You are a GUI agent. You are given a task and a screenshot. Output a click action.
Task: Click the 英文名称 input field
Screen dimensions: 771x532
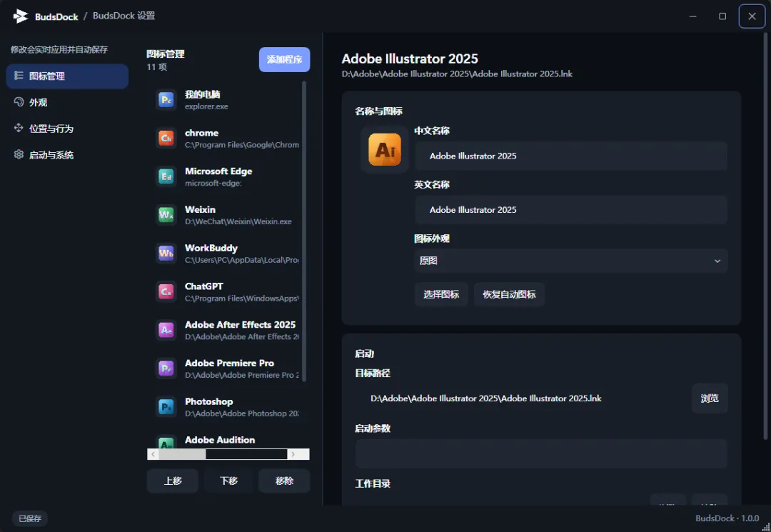click(570, 210)
